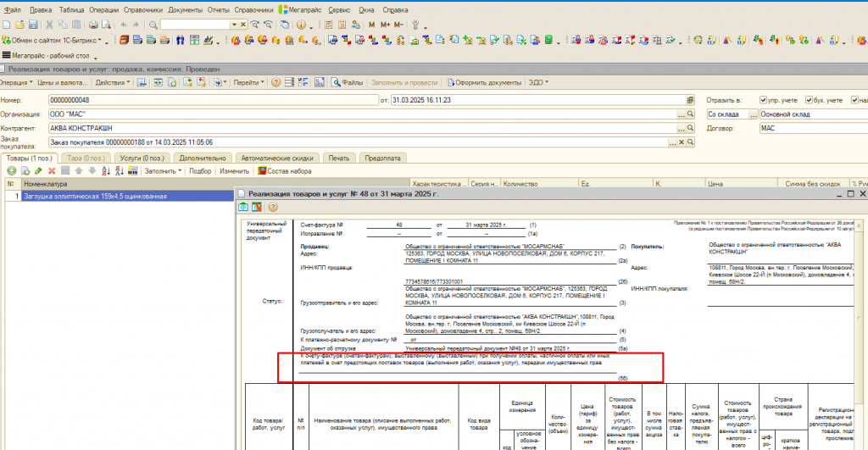Expand the 'Заполнить' dropdown in goods toolbar
This screenshot has height=450, width=868.
163,171
